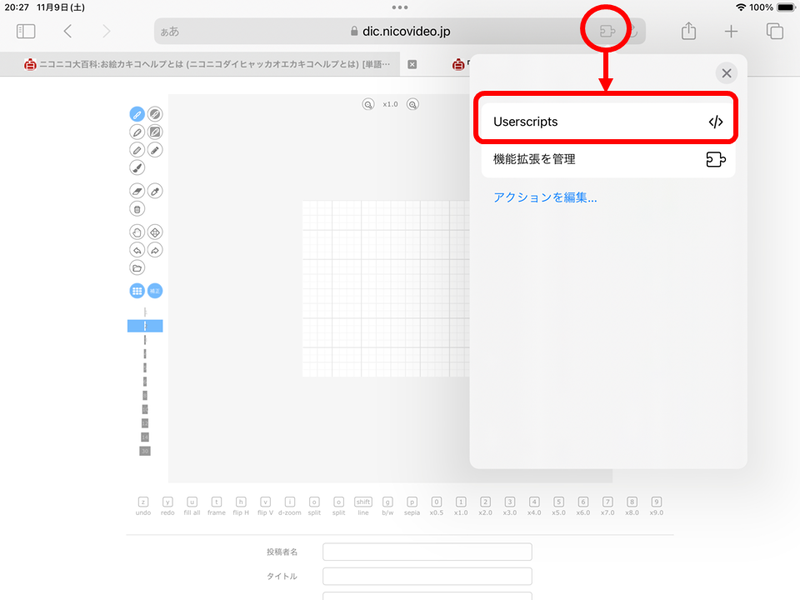Toggle the blue grid display button
Screen dimensions: 800x600
coord(137,291)
